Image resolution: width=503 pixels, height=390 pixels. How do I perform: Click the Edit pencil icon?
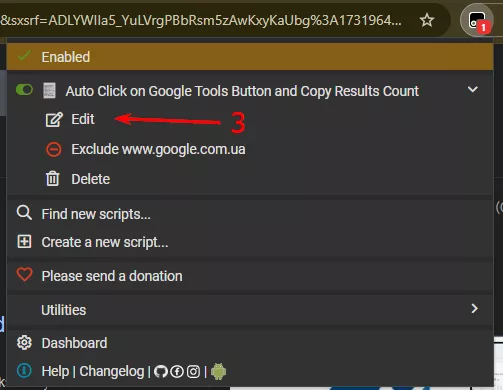click(54, 120)
